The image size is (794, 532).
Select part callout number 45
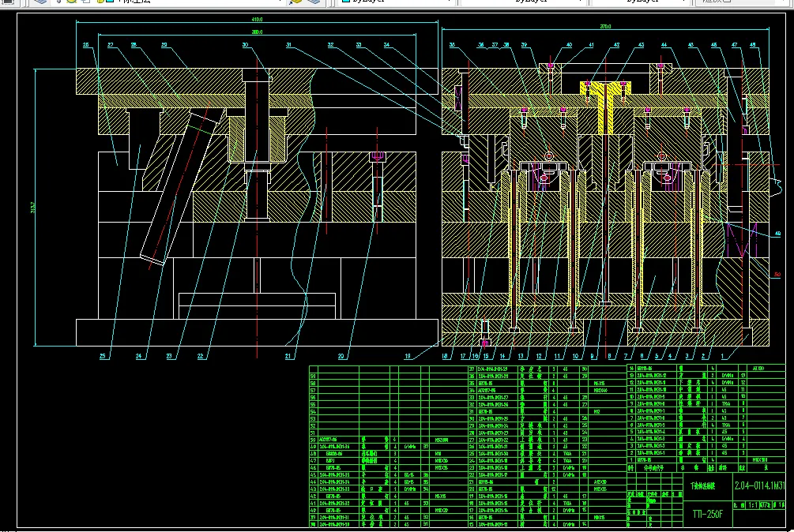tap(691, 45)
